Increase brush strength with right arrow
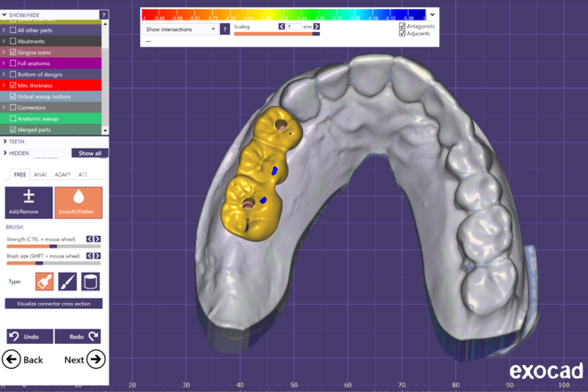The height and width of the screenshot is (392, 588). tap(97, 239)
